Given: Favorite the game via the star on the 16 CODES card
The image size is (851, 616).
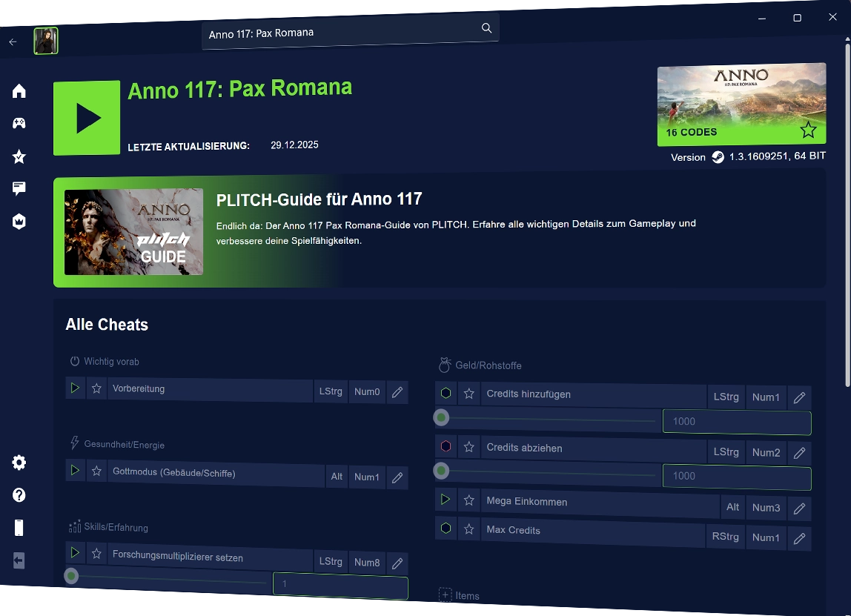Looking at the screenshot, I should (808, 130).
